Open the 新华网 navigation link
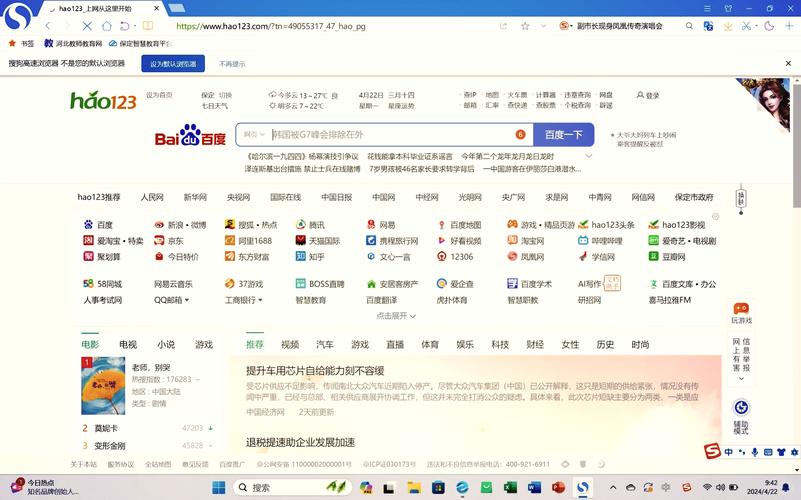Viewport: 801px width, 500px height. 195,197
